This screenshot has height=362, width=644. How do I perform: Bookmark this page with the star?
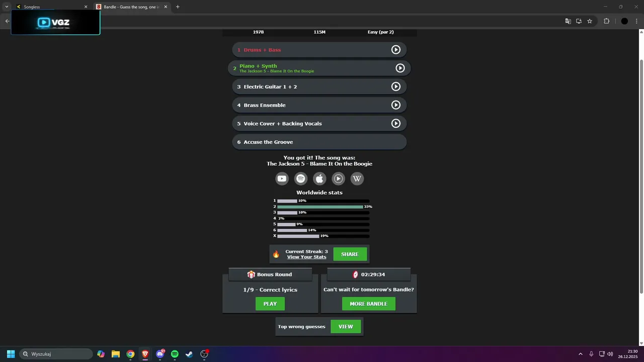590,21
